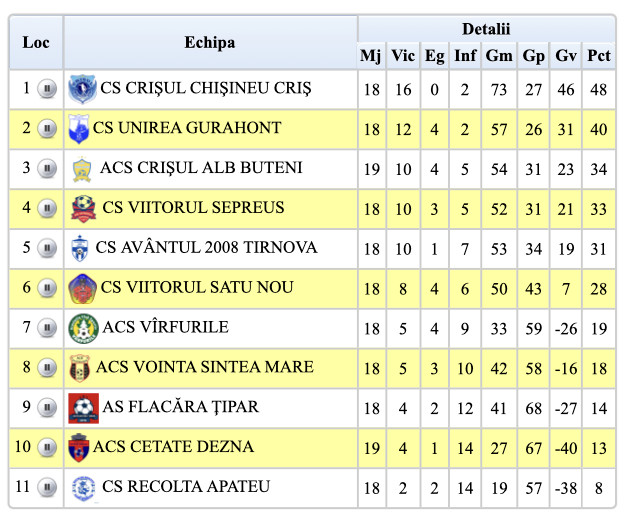Click the AS Flacăra Țipar football crest
Viewport: 631px width, 528px height.
[83, 408]
